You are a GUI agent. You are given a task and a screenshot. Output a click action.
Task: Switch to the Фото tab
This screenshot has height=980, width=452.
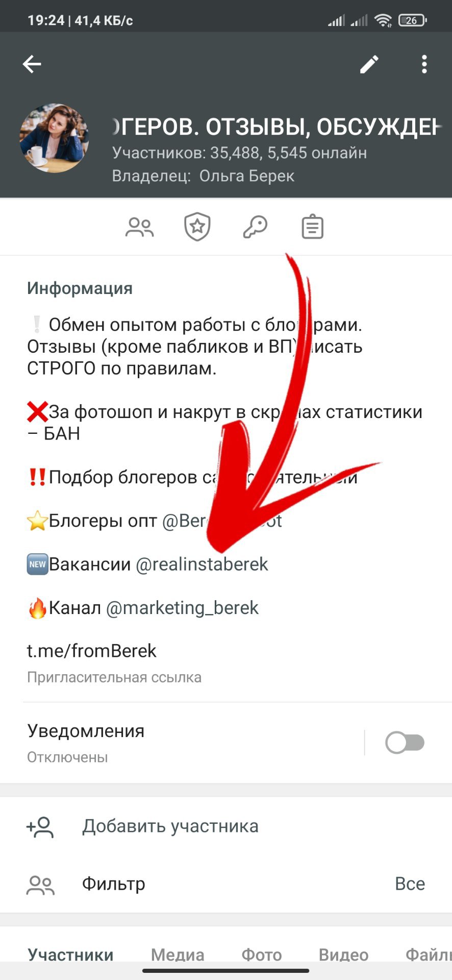pos(262,954)
